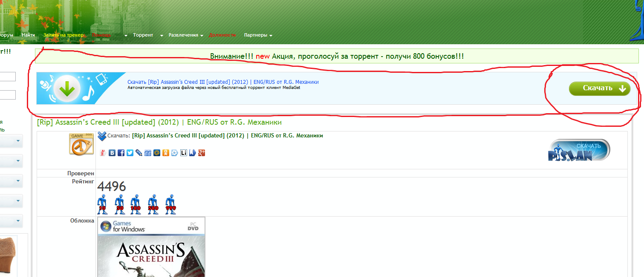Open the fourth sidebar dropdown arrow
This screenshot has width=644, height=277.
coord(18,201)
